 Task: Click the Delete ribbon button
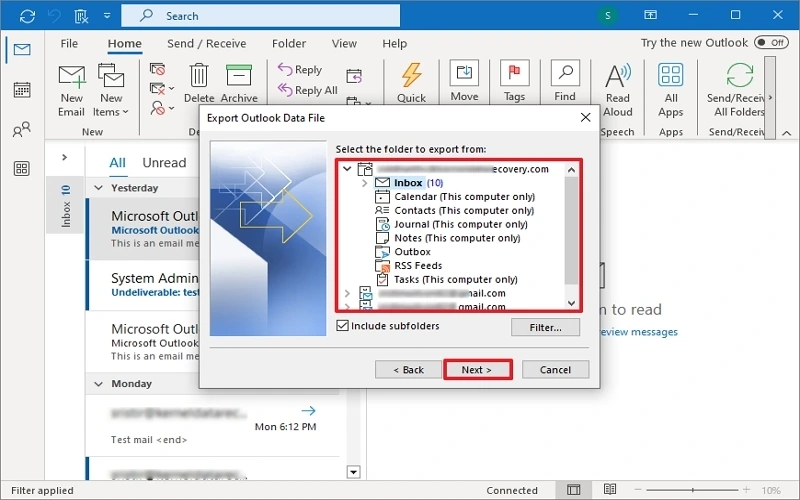(x=199, y=83)
